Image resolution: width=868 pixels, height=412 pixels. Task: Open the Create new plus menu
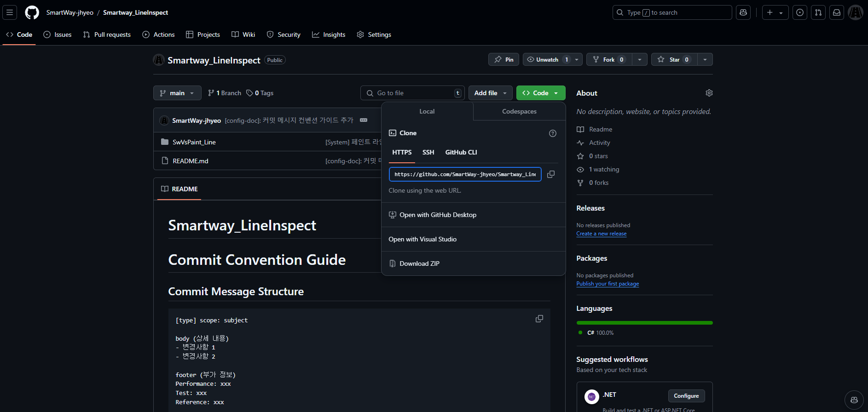point(775,12)
